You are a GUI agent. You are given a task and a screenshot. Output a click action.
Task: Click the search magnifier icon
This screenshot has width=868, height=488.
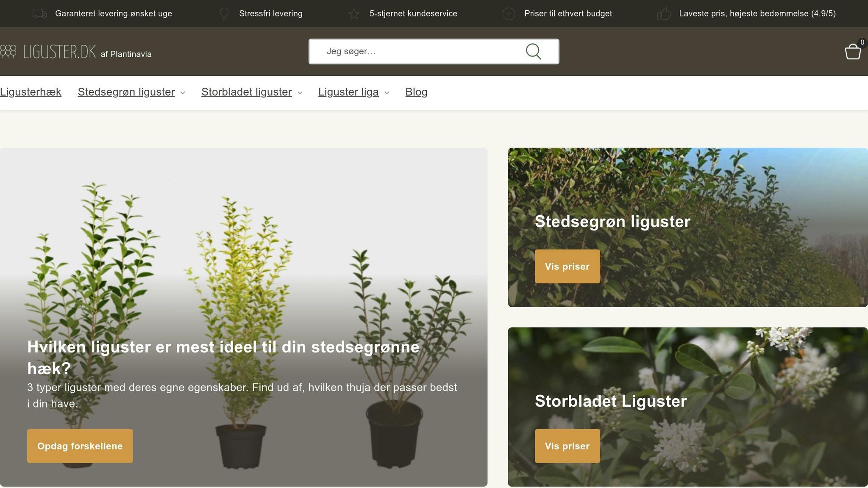point(533,52)
